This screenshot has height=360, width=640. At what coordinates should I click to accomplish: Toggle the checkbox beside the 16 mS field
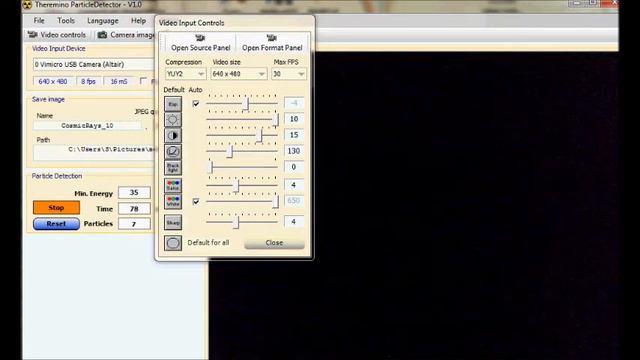pyautogui.click(x=143, y=81)
